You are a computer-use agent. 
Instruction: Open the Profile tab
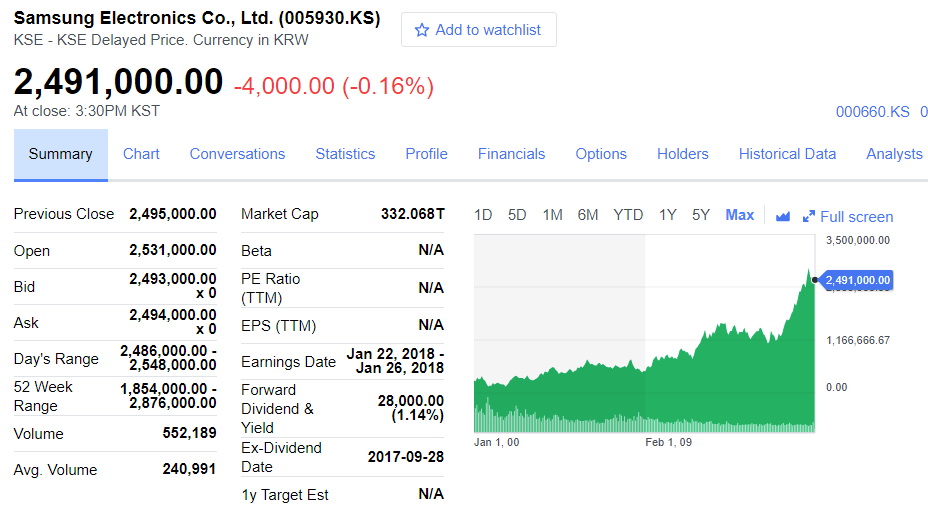pos(426,154)
